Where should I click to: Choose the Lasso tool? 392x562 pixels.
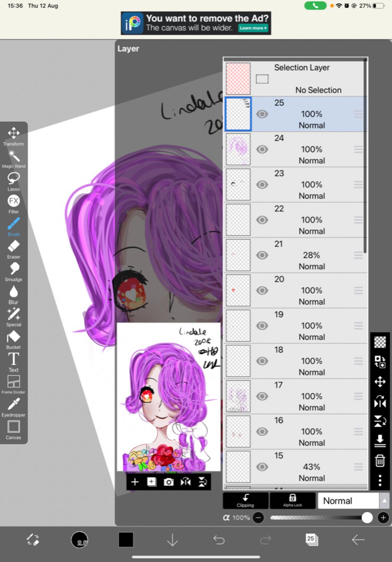(x=13, y=182)
